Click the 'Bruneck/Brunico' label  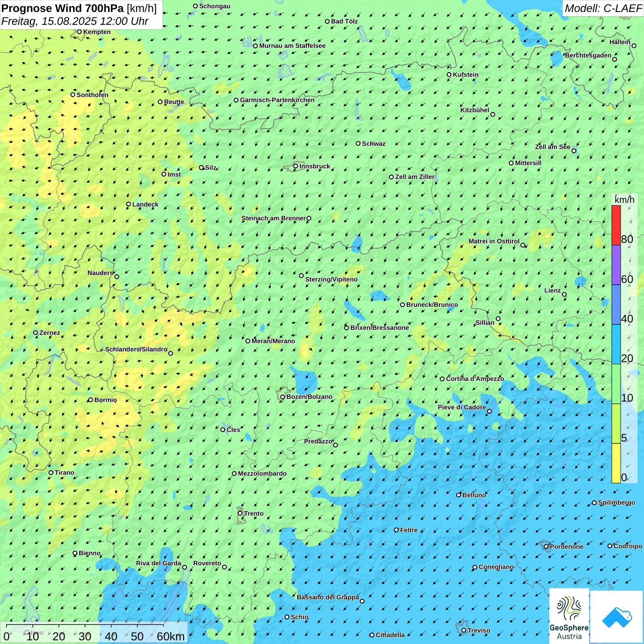(432, 305)
